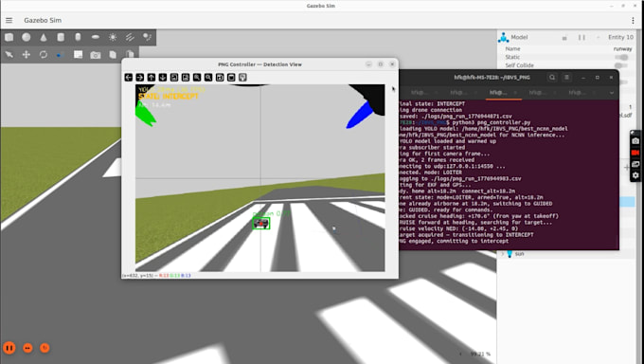Pan right in Detection View
This screenshot has width=644, height=364.
140,78
